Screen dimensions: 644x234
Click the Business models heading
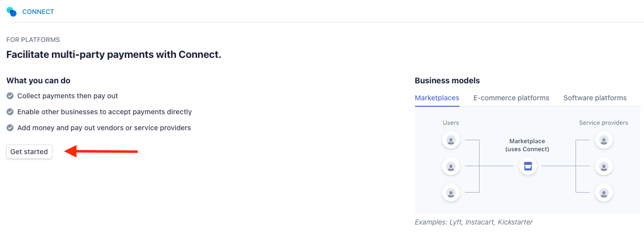point(447,80)
